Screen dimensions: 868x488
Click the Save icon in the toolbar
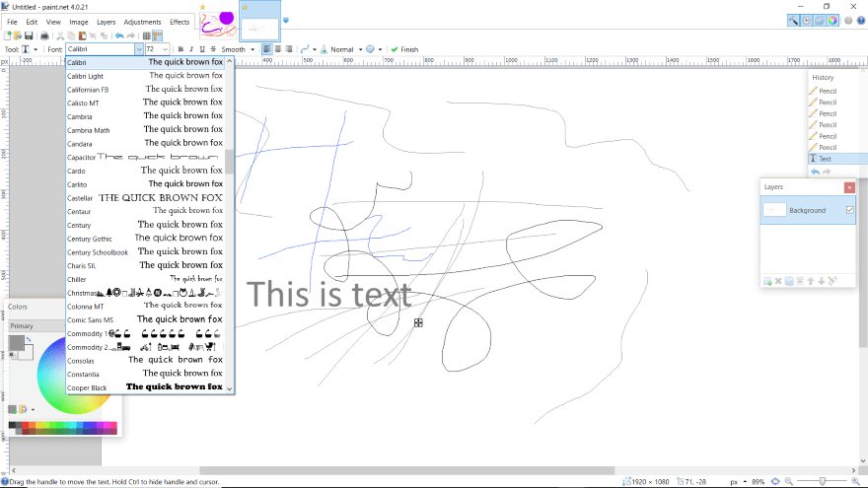[30, 35]
